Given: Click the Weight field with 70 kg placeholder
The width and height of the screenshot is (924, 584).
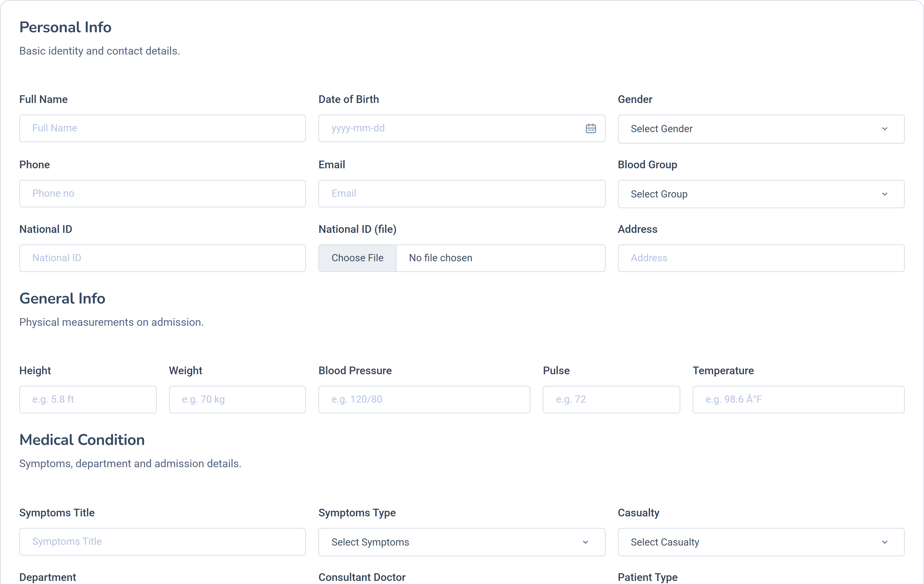Looking at the screenshot, I should pos(237,400).
